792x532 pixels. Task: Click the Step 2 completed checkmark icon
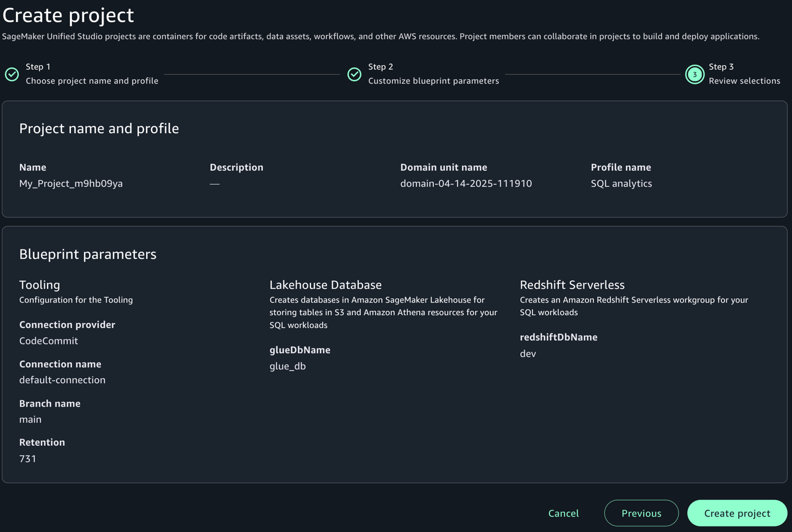coord(354,74)
